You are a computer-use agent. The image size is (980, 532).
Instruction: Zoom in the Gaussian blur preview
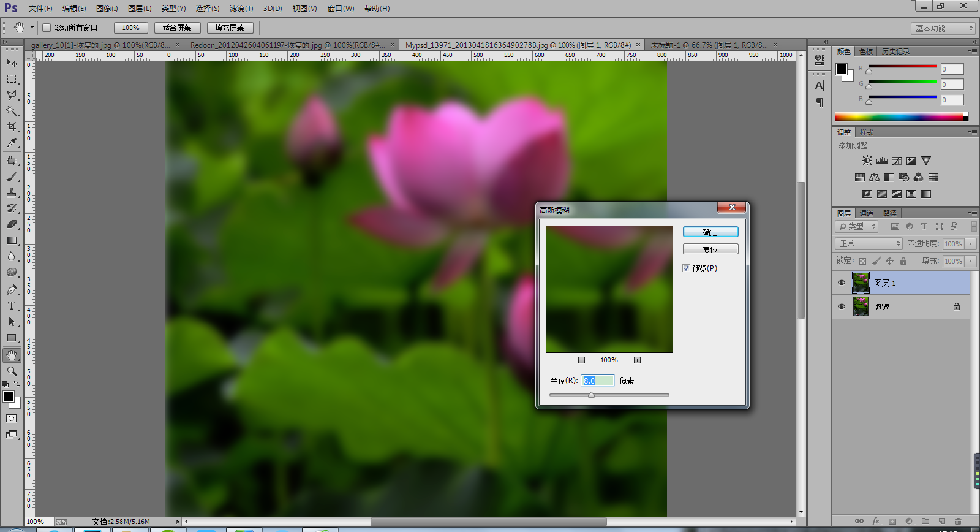tap(637, 360)
